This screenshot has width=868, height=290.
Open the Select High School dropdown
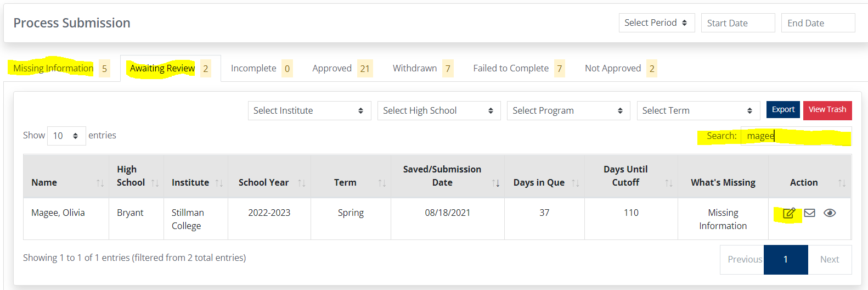coord(438,111)
